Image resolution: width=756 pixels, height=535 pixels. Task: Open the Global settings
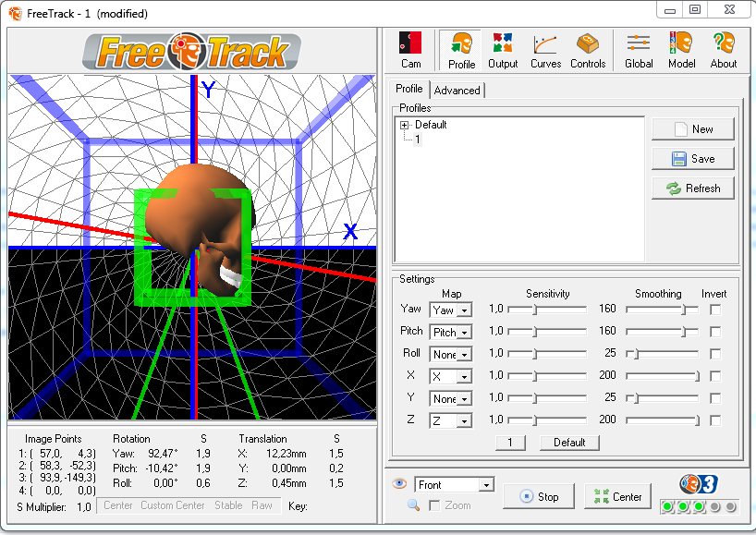(639, 50)
